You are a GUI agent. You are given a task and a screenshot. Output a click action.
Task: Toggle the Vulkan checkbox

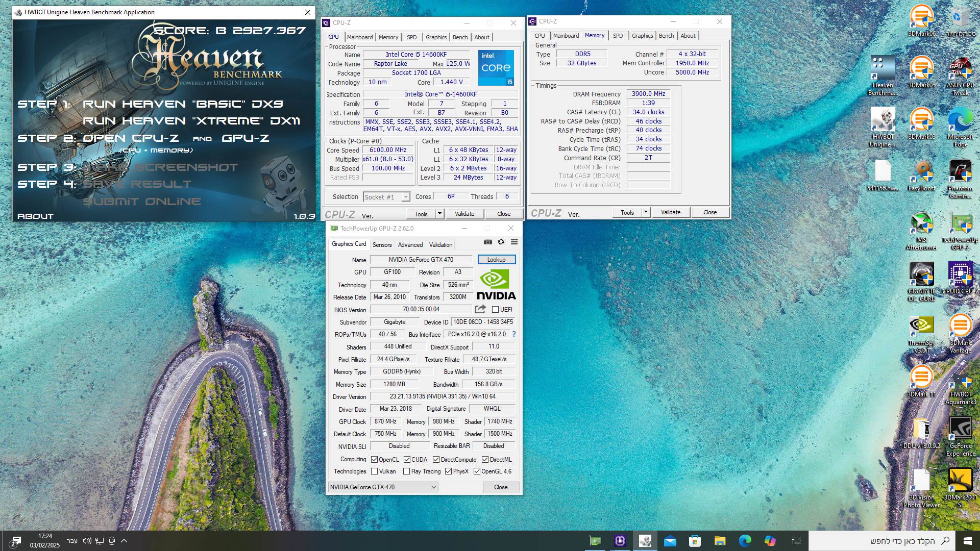[x=374, y=471]
